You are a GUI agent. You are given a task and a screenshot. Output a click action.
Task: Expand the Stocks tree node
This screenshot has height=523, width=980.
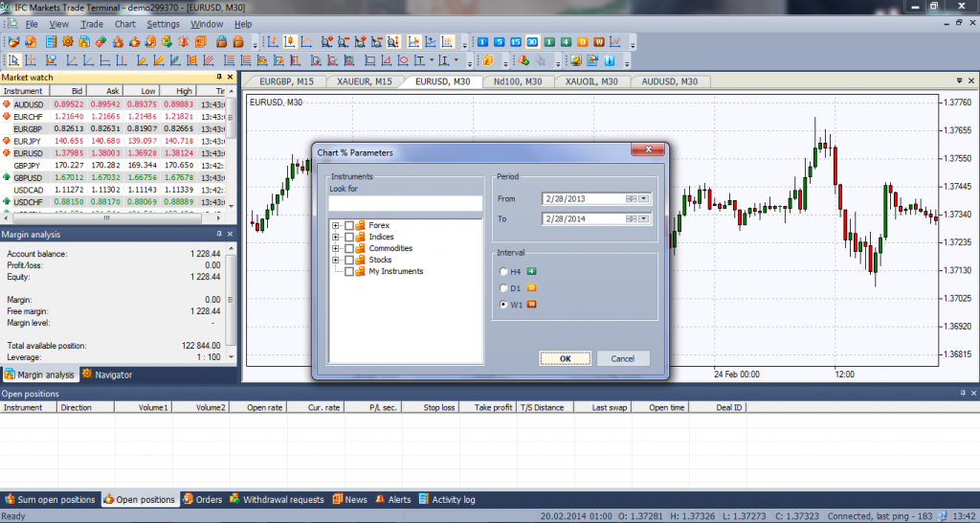[336, 260]
